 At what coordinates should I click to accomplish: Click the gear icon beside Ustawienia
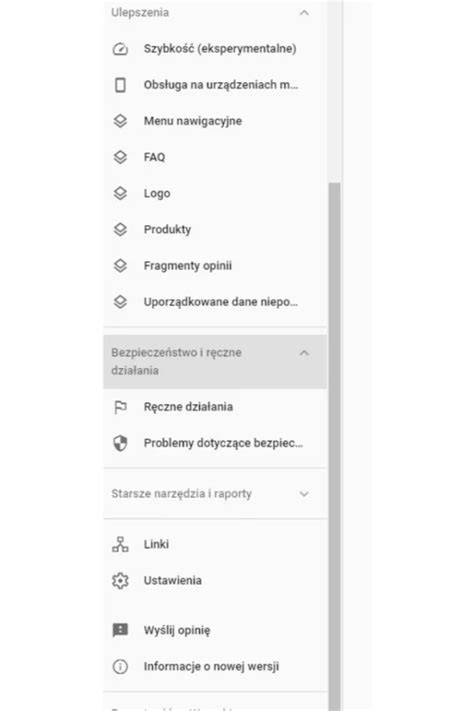(x=120, y=580)
